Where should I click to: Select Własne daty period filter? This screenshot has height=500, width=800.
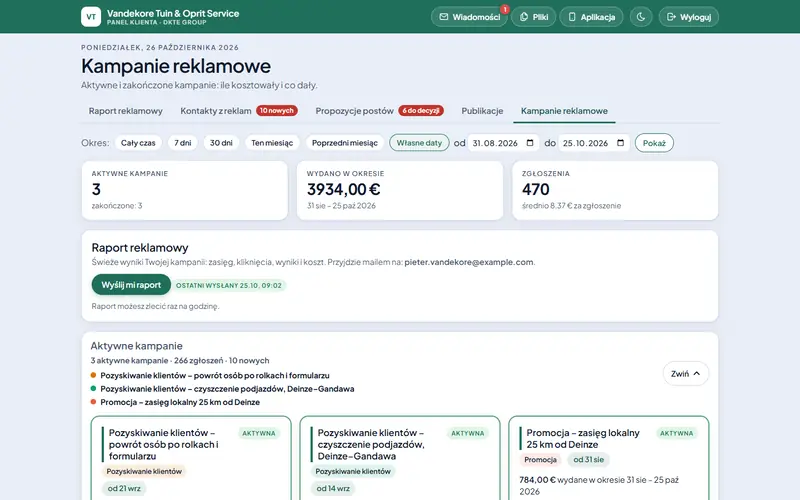pyautogui.click(x=419, y=143)
